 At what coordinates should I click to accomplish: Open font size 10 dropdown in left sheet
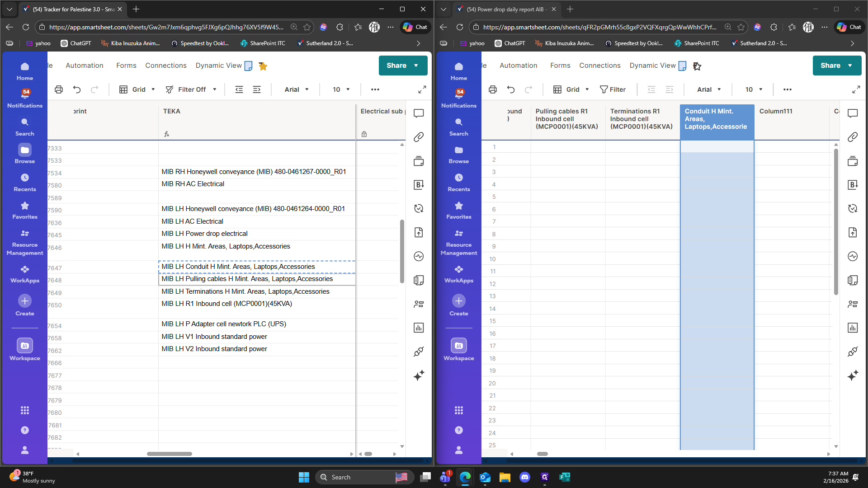pyautogui.click(x=341, y=89)
